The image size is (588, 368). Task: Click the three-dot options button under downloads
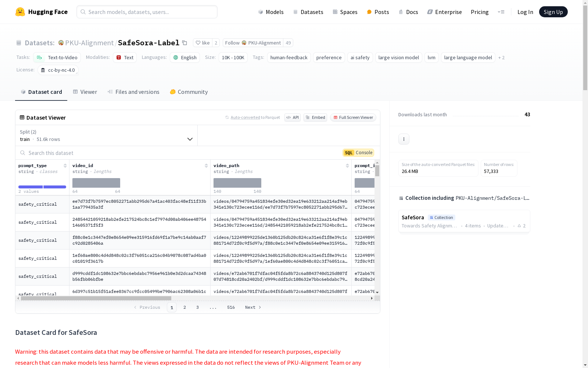[x=404, y=139]
